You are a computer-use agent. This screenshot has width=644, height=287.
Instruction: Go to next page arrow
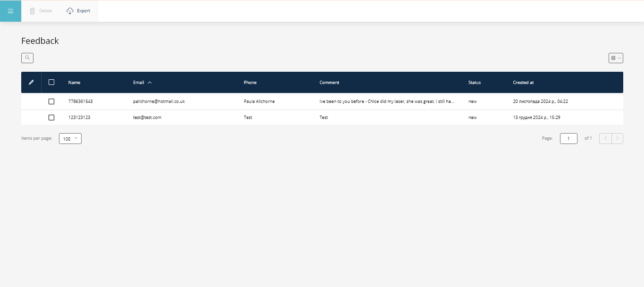coord(617,138)
